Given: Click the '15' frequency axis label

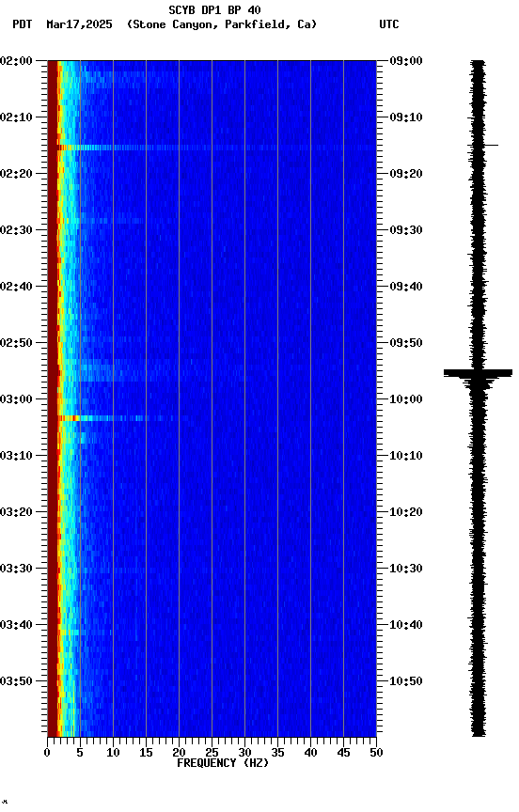Looking at the screenshot, I should (146, 753).
